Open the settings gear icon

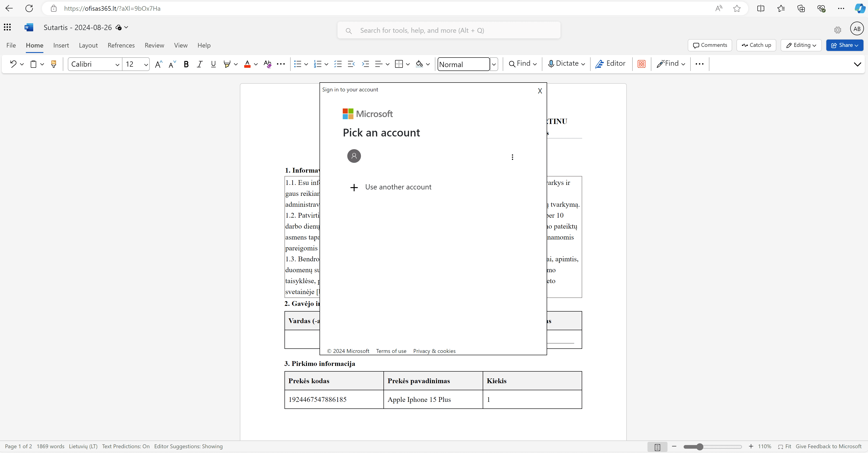(838, 30)
